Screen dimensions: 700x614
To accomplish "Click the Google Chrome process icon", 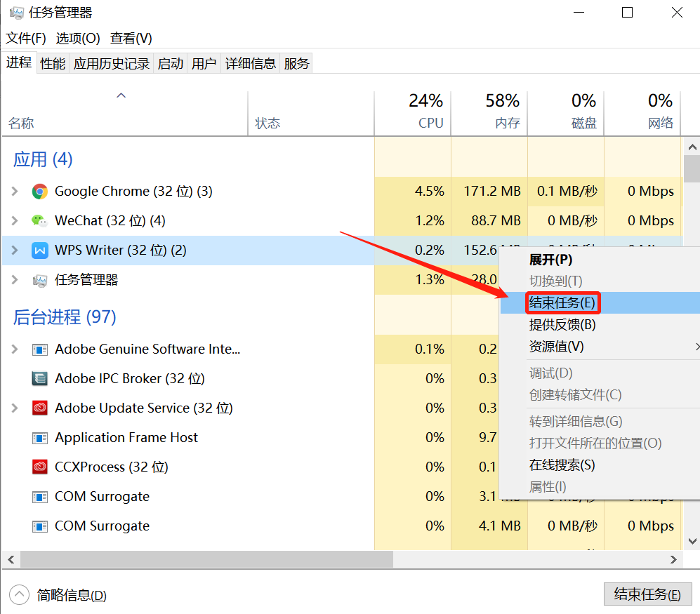I will 40,192.
